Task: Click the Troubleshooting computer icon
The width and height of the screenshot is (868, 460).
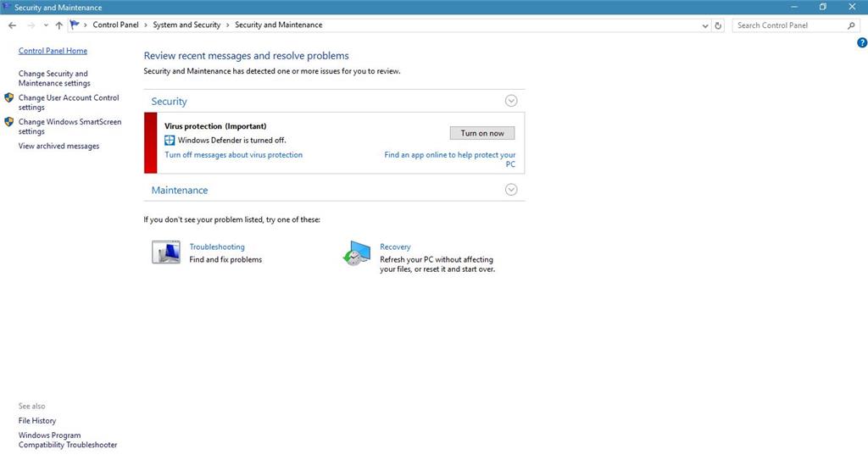Action: click(x=166, y=252)
